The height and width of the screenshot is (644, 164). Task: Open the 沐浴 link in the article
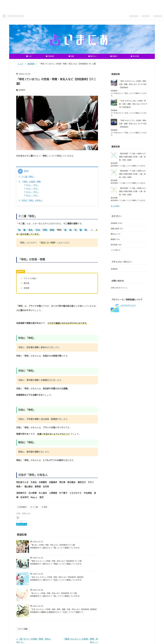(38, 230)
